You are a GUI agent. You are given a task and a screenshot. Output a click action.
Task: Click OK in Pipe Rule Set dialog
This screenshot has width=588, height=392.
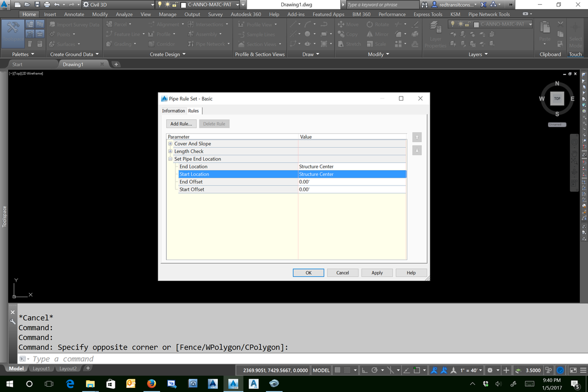click(x=308, y=273)
